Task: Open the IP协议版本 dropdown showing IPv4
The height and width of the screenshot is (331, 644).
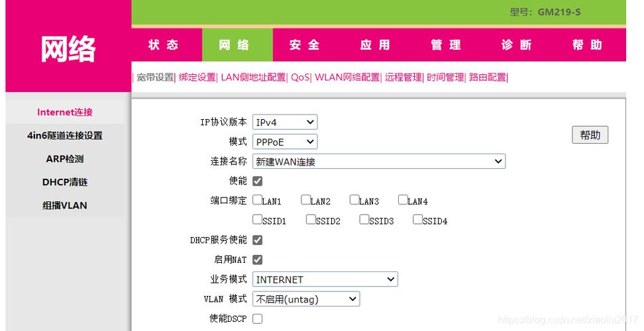Action: pyautogui.click(x=285, y=122)
